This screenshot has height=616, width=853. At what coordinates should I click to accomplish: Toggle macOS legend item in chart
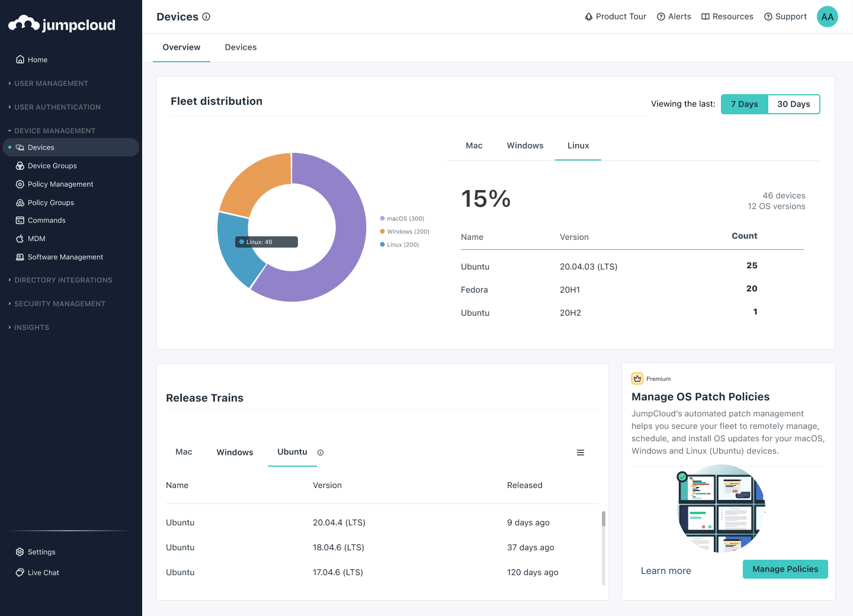click(402, 219)
